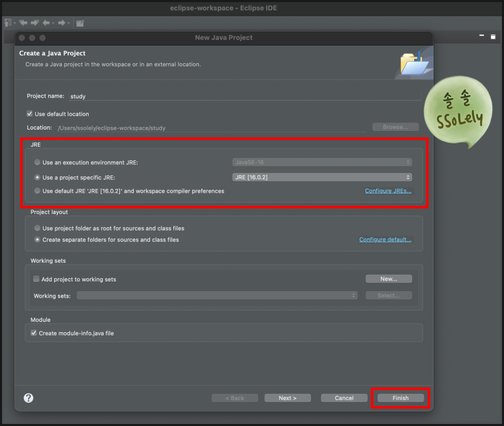
Task: Click Next Edit Location arrow icon
Action: coord(35,22)
